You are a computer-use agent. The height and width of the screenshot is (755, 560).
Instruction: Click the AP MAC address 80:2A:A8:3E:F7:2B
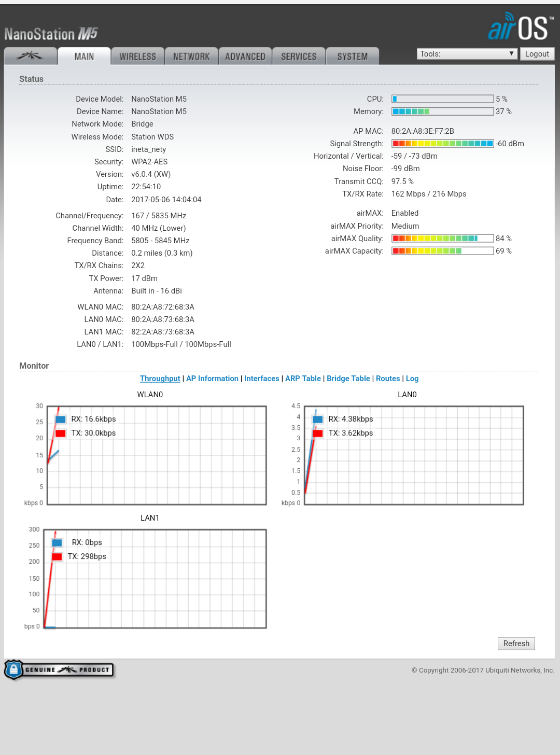click(x=423, y=131)
